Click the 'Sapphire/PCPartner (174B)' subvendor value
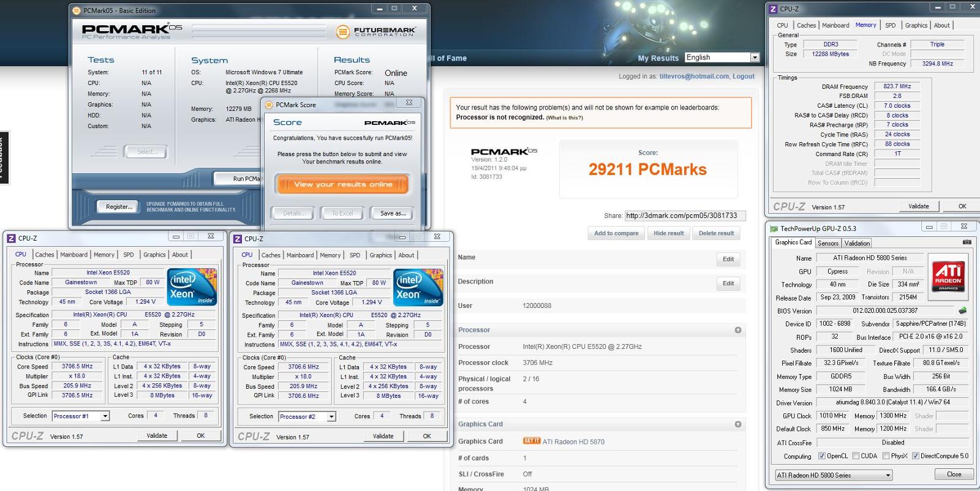 coord(930,324)
